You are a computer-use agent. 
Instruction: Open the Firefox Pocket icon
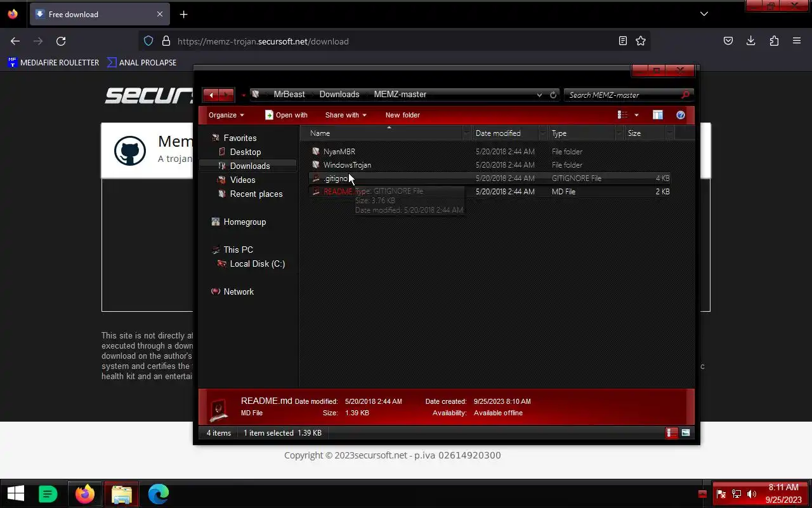coord(728,41)
